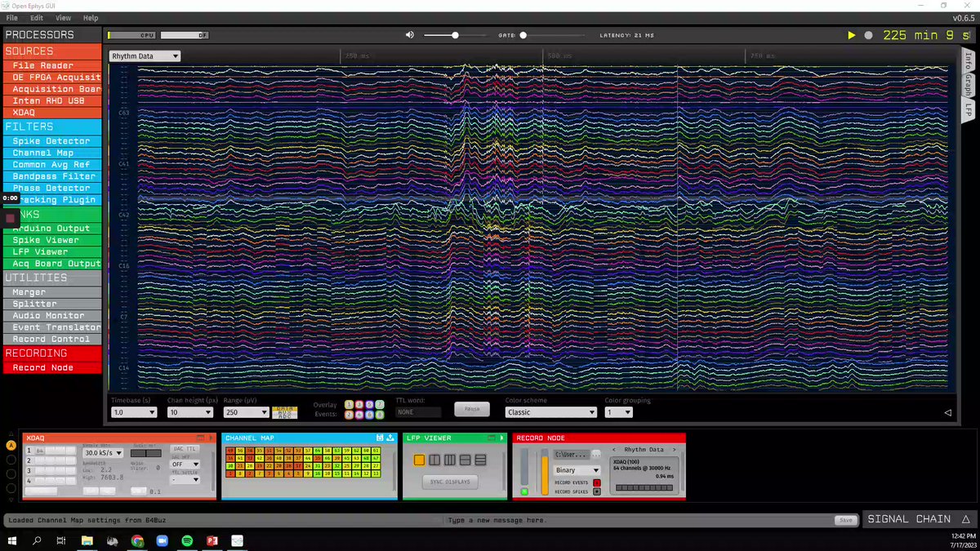The width and height of the screenshot is (980, 551).
Task: Open the Color scheme dropdown
Action: 551,412
